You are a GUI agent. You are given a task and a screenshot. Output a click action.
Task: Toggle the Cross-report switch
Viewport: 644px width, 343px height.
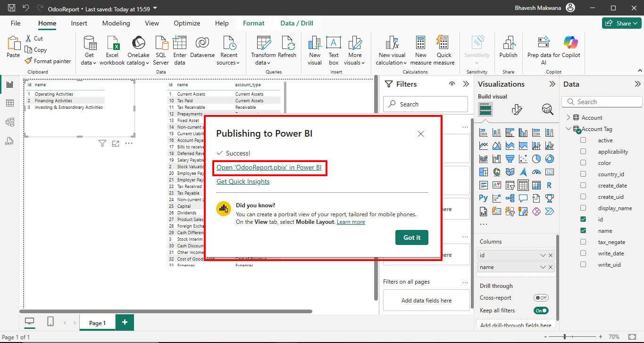(541, 298)
